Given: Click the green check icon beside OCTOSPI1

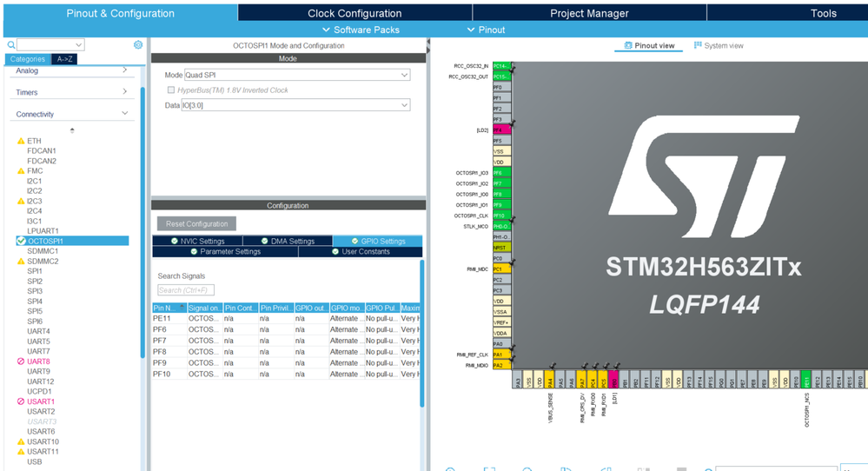Looking at the screenshot, I should click(21, 241).
